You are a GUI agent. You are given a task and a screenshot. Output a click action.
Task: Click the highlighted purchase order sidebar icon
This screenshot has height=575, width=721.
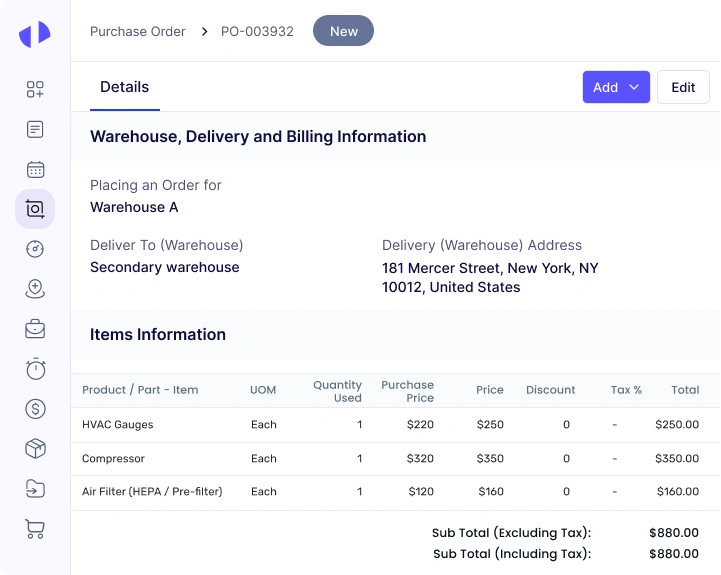[35, 209]
